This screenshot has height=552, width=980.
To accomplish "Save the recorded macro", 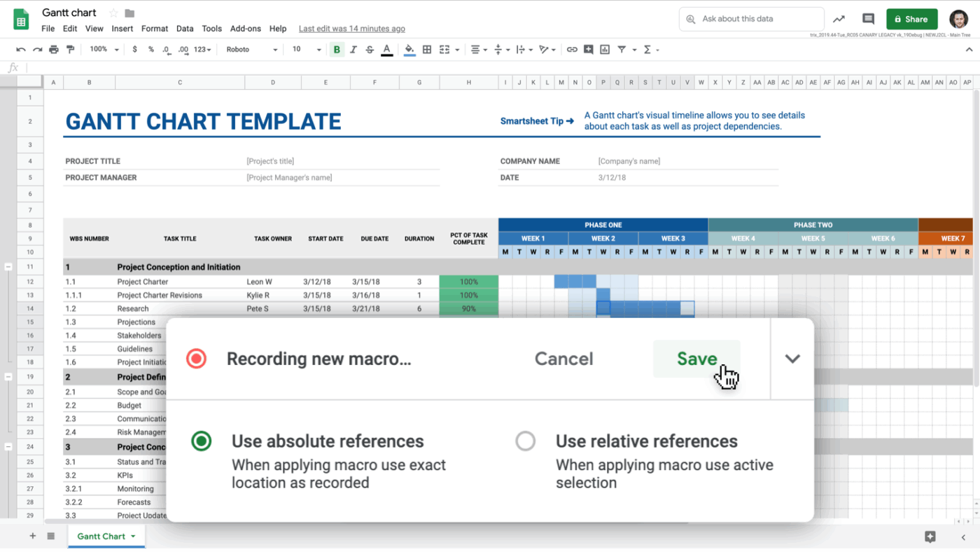I will pos(696,358).
